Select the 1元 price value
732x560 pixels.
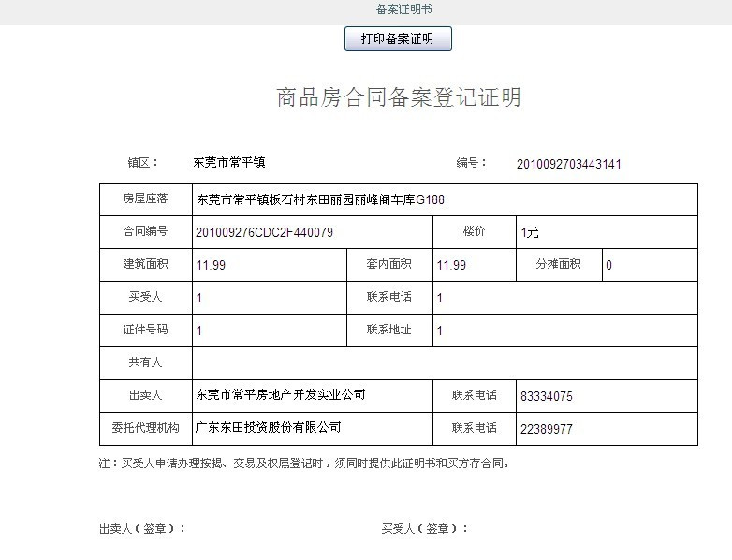[530, 232]
